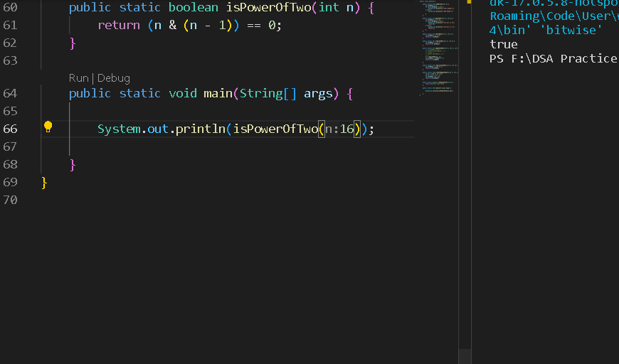The image size is (619, 364).
Task: Click the PS F:\DSA Practice terminal prompt
Action: tap(554, 59)
